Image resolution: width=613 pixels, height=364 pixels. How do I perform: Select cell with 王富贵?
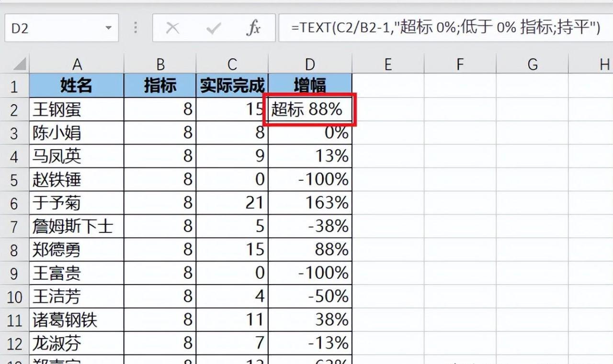pos(77,274)
